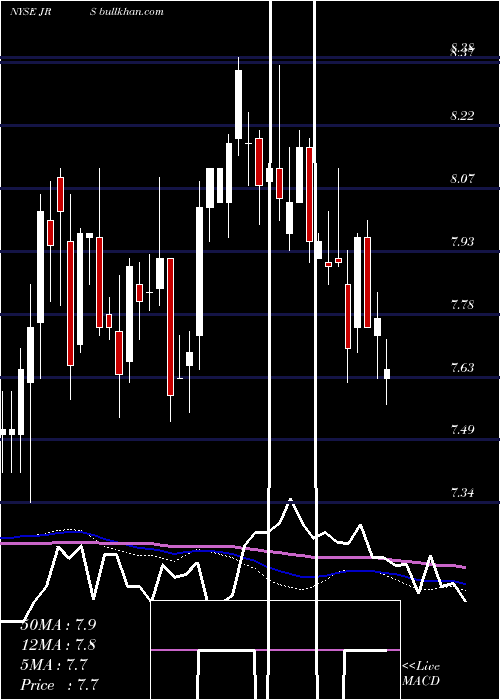The height and width of the screenshot is (700, 500).
Task: Click the 5MA : 7.7 readout
Action: click(x=54, y=666)
